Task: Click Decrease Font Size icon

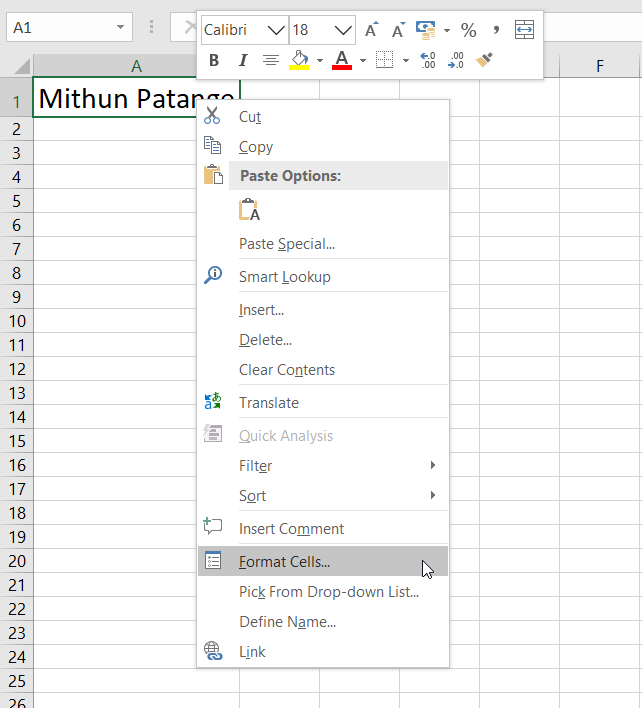Action: coord(398,30)
